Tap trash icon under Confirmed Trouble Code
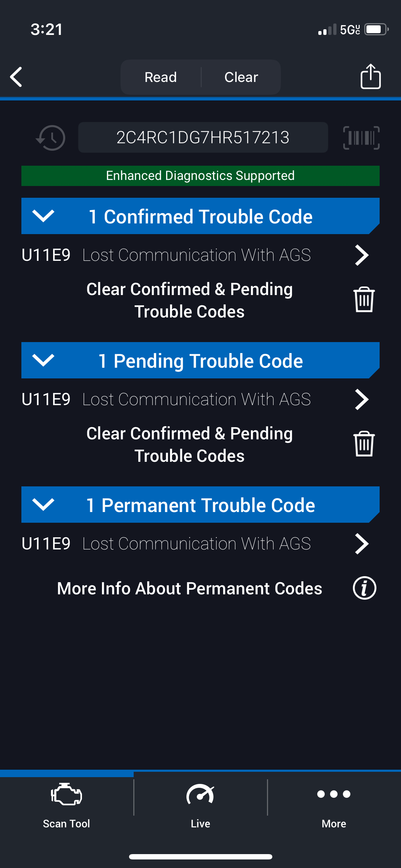Viewport: 401px width, 868px height. click(364, 300)
